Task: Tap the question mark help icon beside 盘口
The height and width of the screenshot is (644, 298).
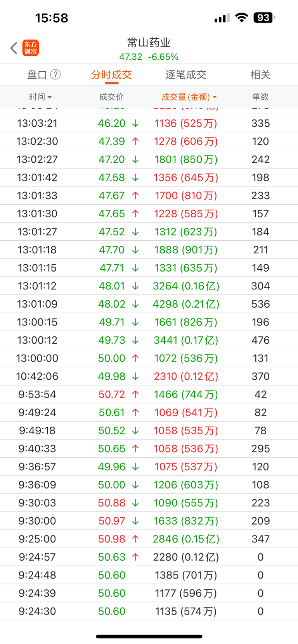Action: click(x=55, y=74)
